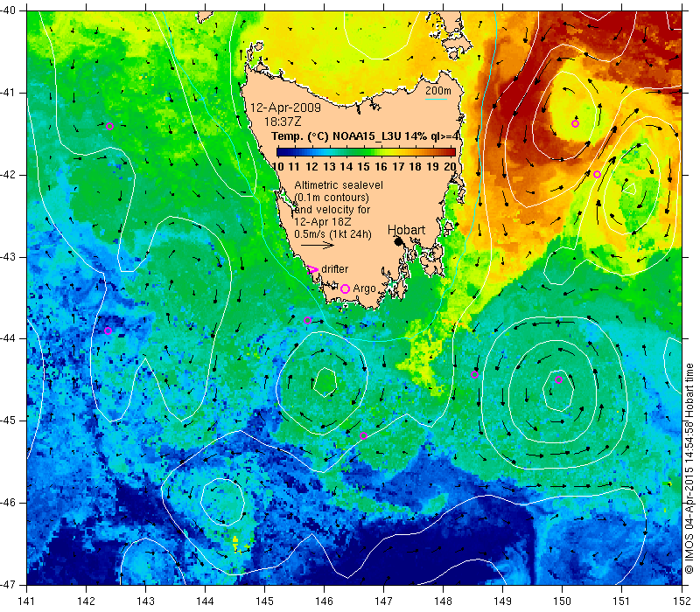
Task: Click the 'and velocity for' caption line
Action: coord(332,209)
